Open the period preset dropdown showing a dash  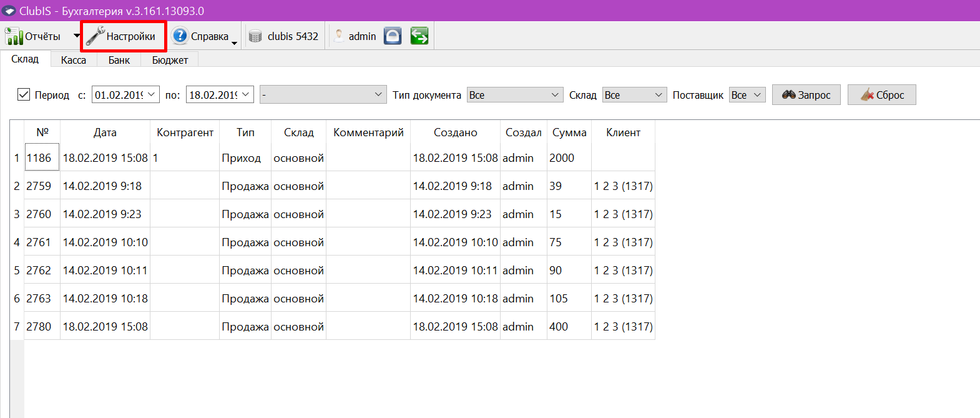point(323,94)
